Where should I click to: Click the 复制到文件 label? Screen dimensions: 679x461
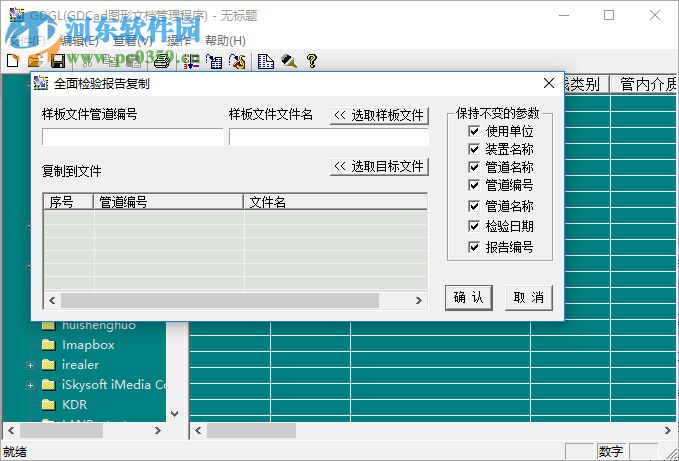click(71, 171)
